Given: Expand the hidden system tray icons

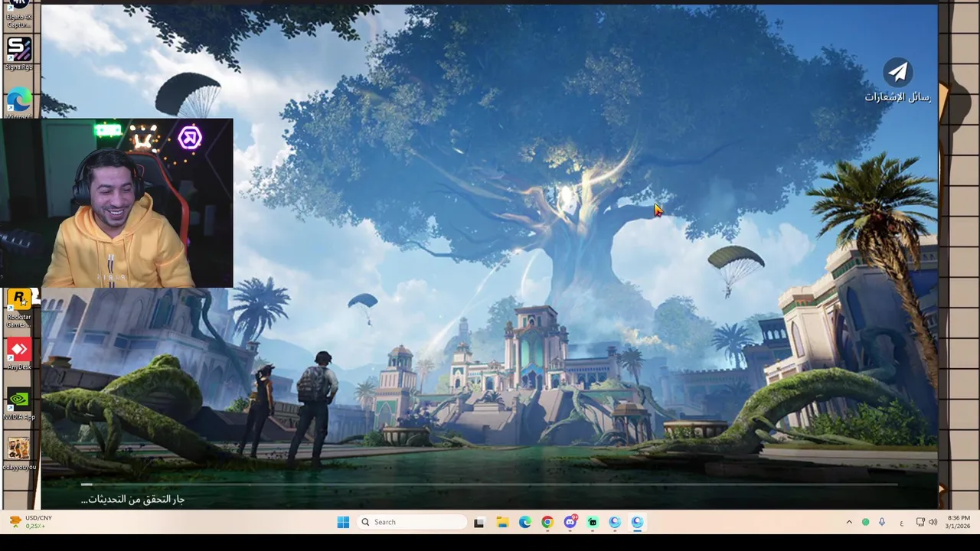Looking at the screenshot, I should point(848,522).
